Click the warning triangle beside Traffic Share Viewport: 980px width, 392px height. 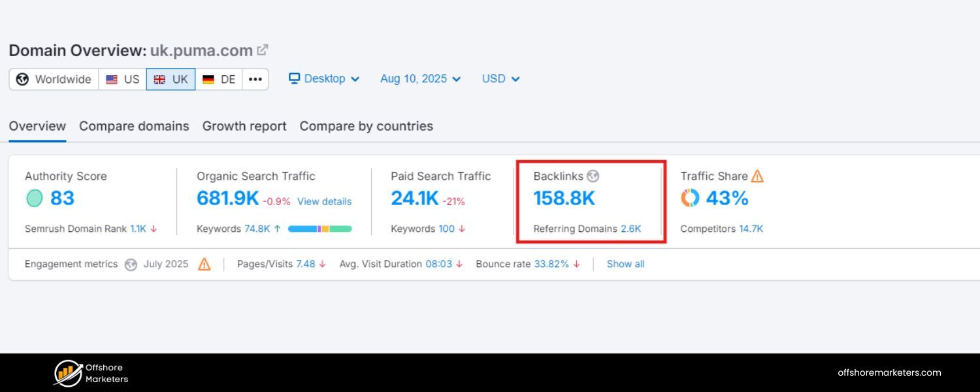(757, 175)
